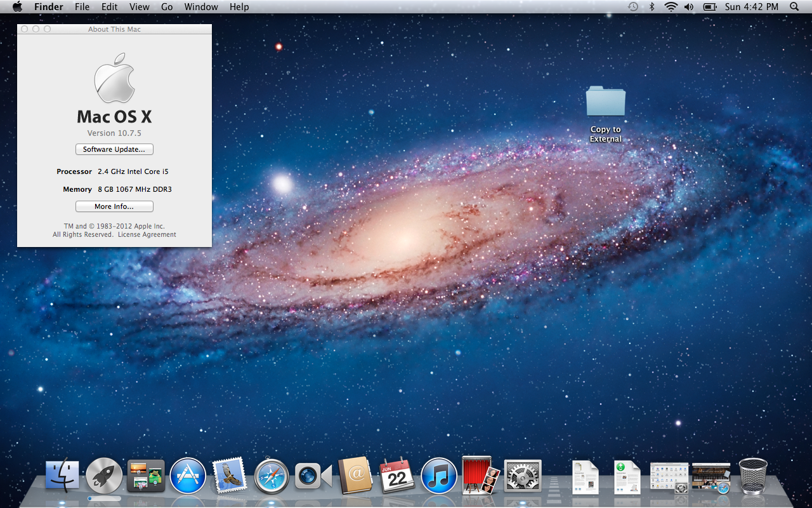Image resolution: width=812 pixels, height=508 pixels.
Task: Click the Time Machine menu bar icon
Action: tap(633, 7)
